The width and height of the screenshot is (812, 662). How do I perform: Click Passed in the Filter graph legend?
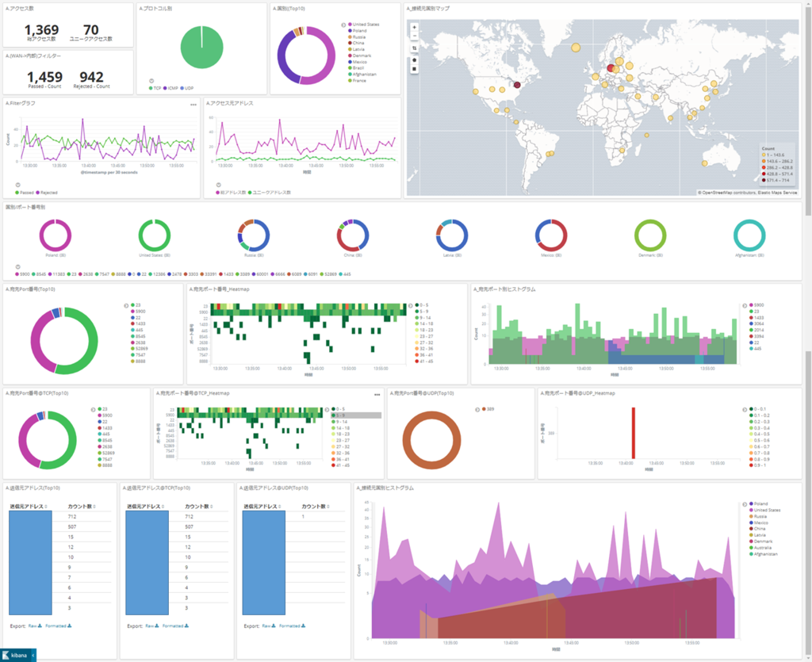point(25,193)
